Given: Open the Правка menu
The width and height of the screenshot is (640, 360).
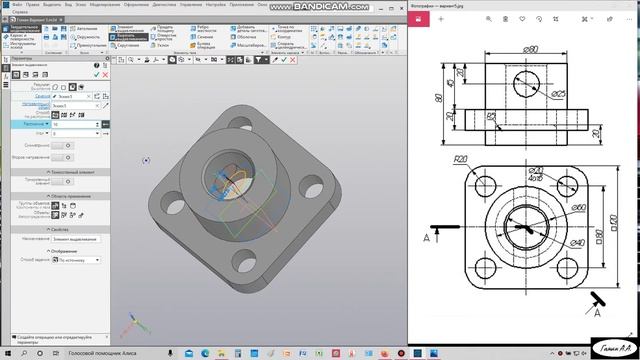Looking at the screenshot, I should coord(32,4).
